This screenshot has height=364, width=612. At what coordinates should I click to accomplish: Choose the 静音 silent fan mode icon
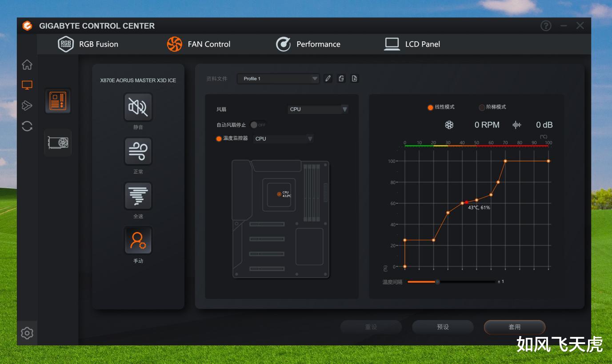(138, 107)
